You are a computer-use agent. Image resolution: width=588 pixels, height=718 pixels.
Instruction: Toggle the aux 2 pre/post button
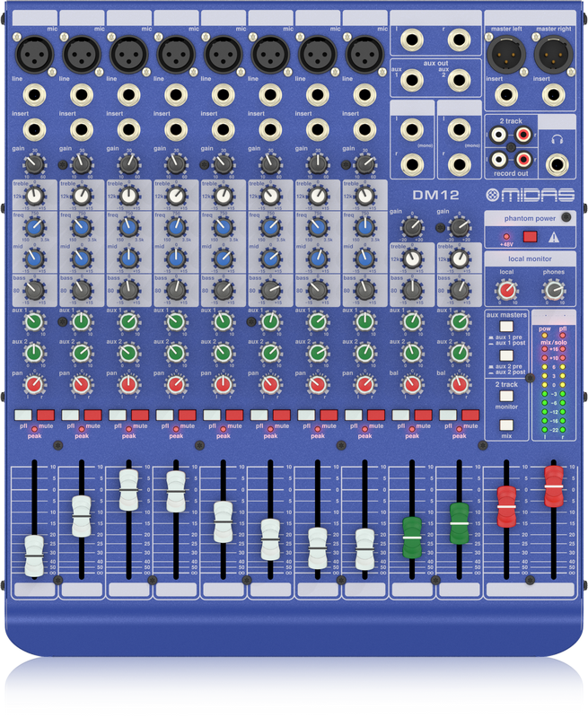(x=506, y=355)
